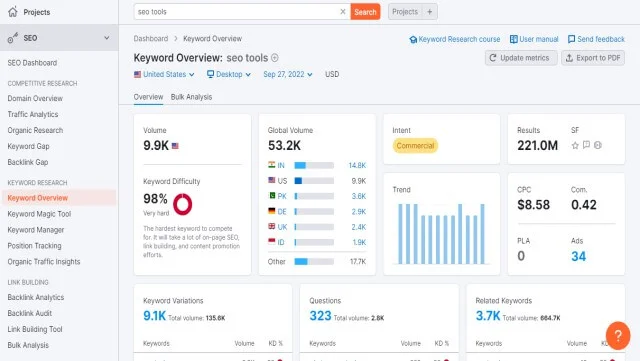The width and height of the screenshot is (640, 361).
Task: Select the Overview tab
Action: 148,97
